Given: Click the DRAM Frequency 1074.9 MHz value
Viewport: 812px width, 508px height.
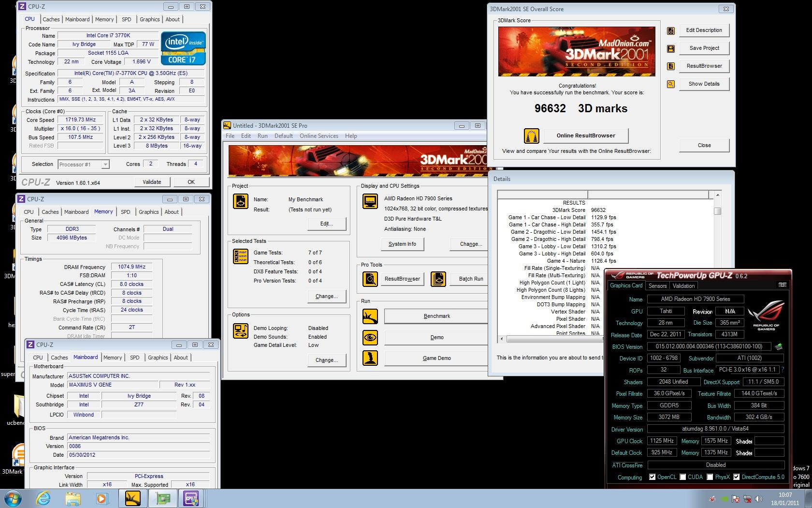Looking at the screenshot, I should tap(131, 267).
